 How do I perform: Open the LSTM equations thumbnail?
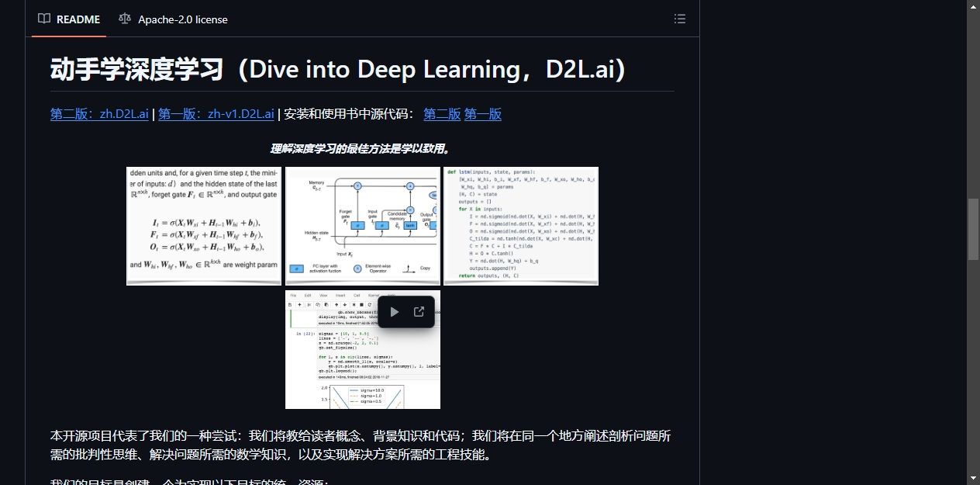pyautogui.click(x=204, y=226)
